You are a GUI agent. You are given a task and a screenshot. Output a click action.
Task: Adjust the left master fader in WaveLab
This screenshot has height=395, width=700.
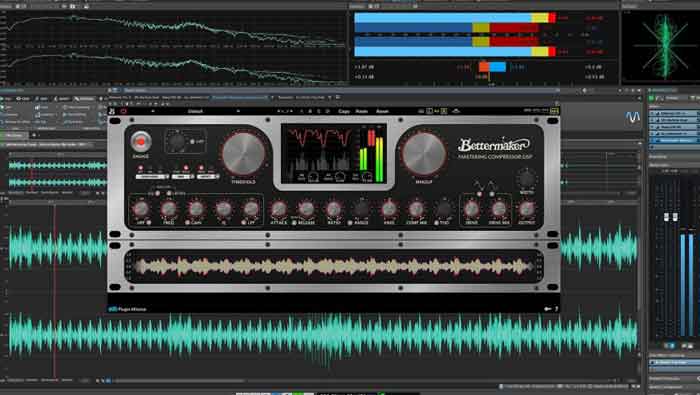667,217
